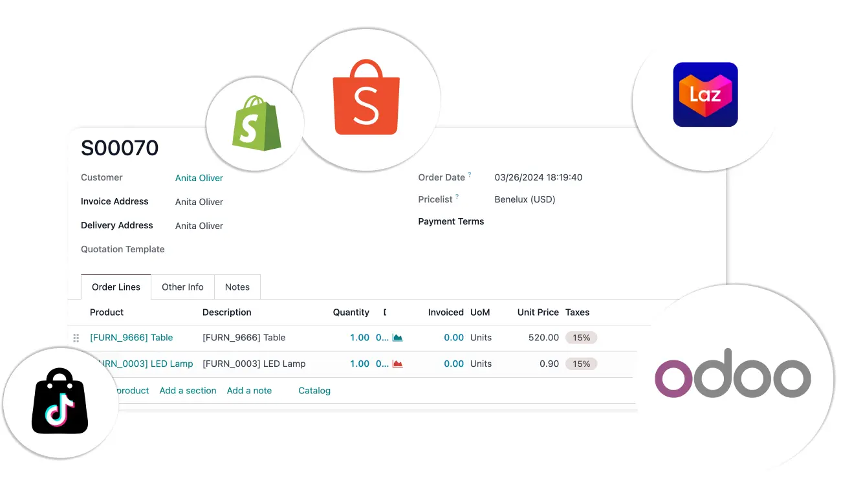Click the Quotation Template label

point(122,249)
